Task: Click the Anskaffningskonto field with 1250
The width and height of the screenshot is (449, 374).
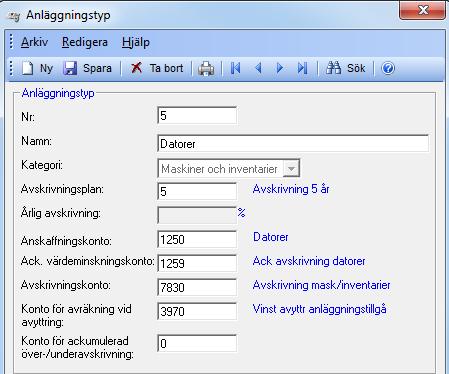Action: pos(197,239)
